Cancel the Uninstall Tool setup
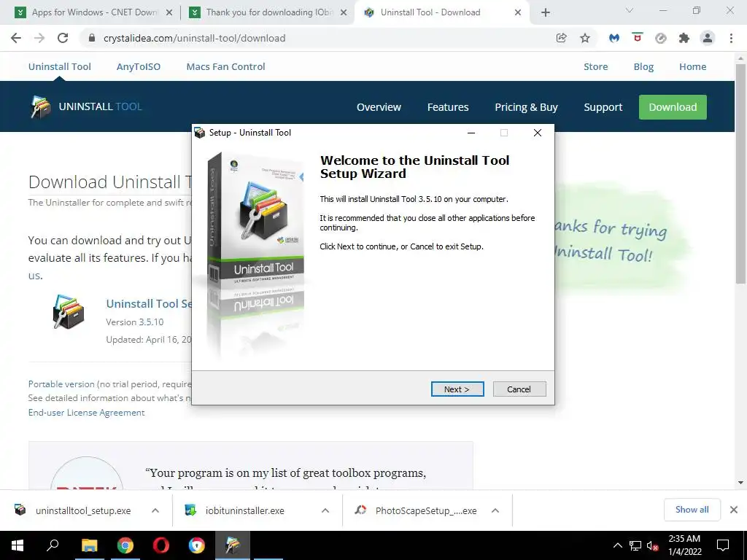The width and height of the screenshot is (747, 560). click(x=519, y=389)
